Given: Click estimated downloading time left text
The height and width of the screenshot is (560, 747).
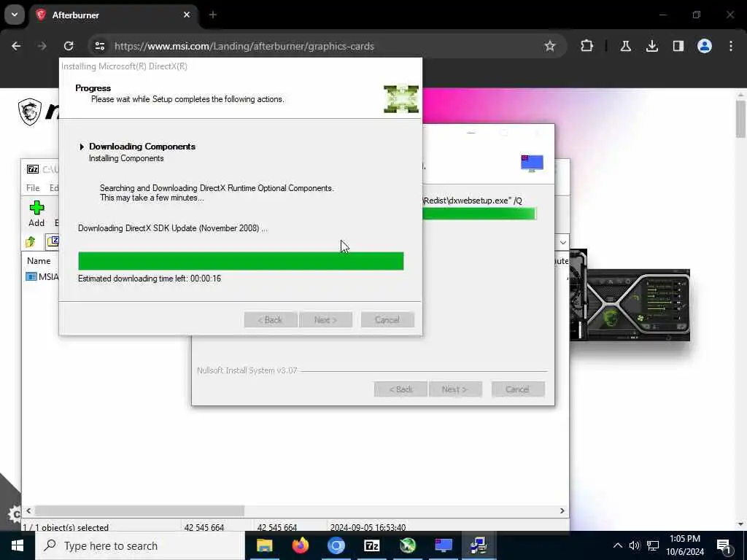Looking at the screenshot, I should 149,279.
